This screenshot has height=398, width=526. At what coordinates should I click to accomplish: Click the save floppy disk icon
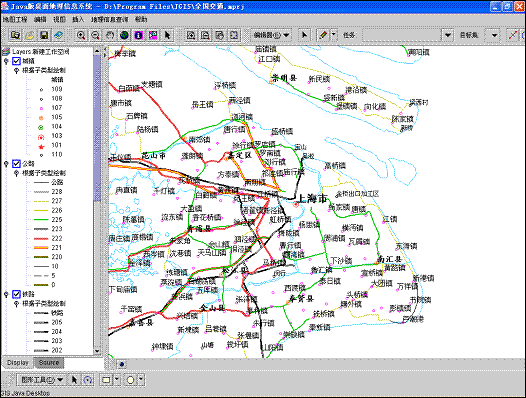[x=44, y=35]
